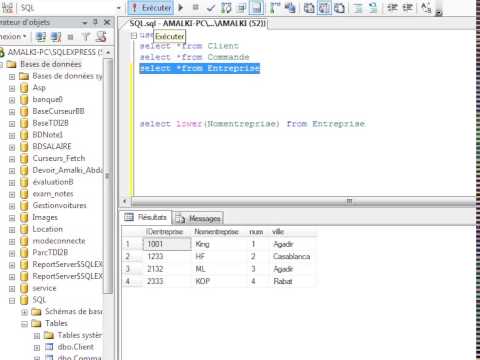Click the Object Explorer vertical scrollbar
The height and width of the screenshot is (360, 480).
click(108, 176)
